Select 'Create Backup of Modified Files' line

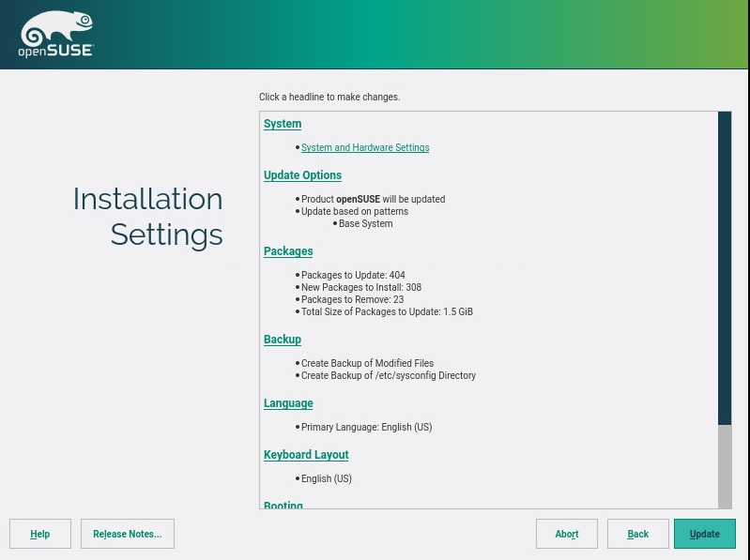click(367, 364)
